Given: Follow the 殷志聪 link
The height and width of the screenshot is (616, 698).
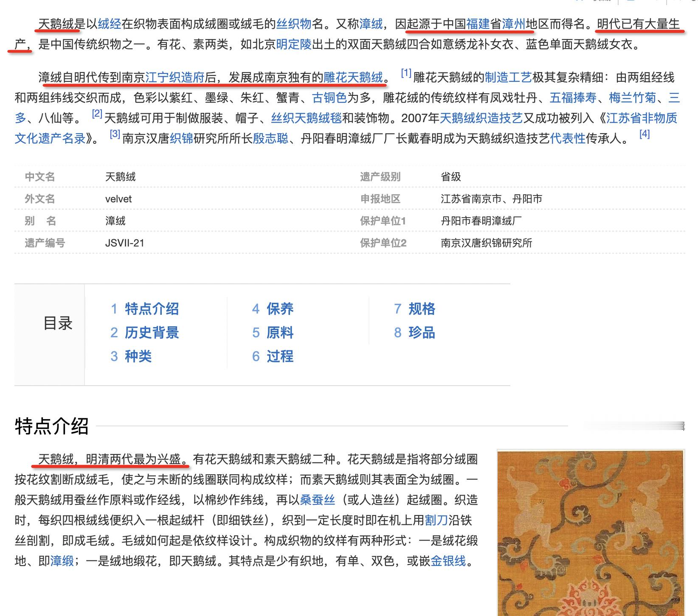Looking at the screenshot, I should click(x=270, y=138).
